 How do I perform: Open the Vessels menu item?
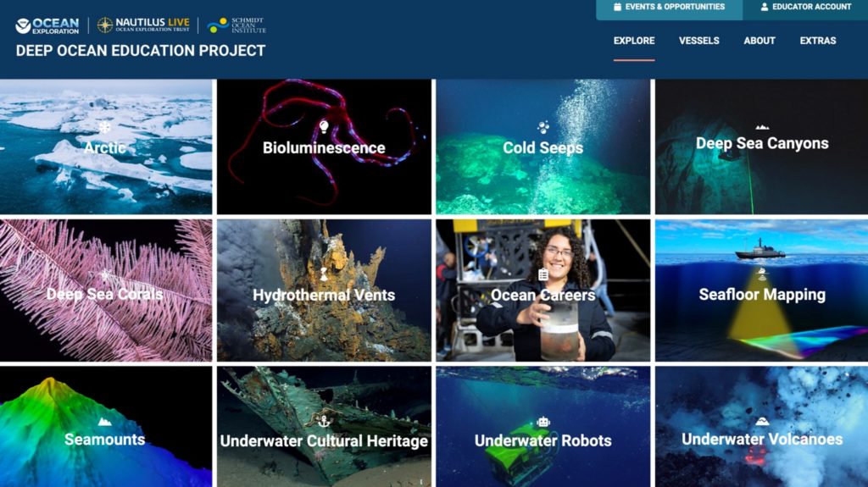[699, 41]
